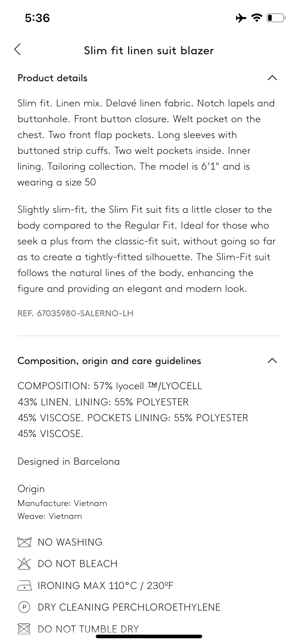Collapse the Product details section chevron

tap(272, 78)
